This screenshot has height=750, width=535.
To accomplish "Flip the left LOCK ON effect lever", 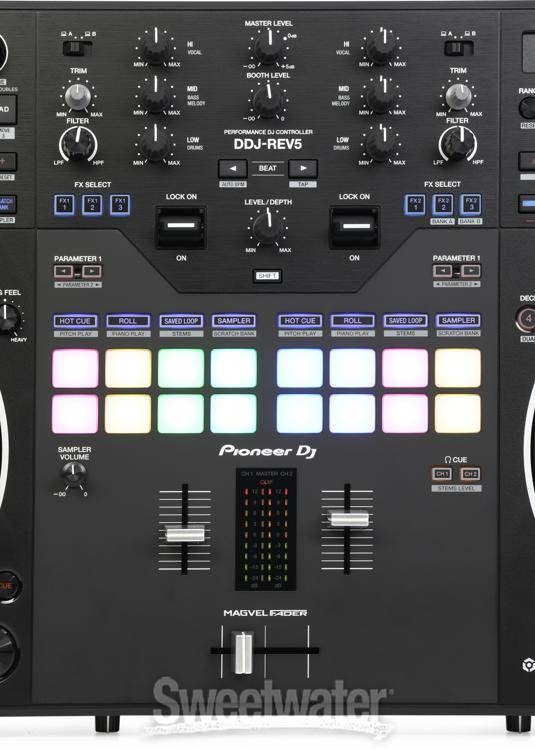I will point(181,228).
